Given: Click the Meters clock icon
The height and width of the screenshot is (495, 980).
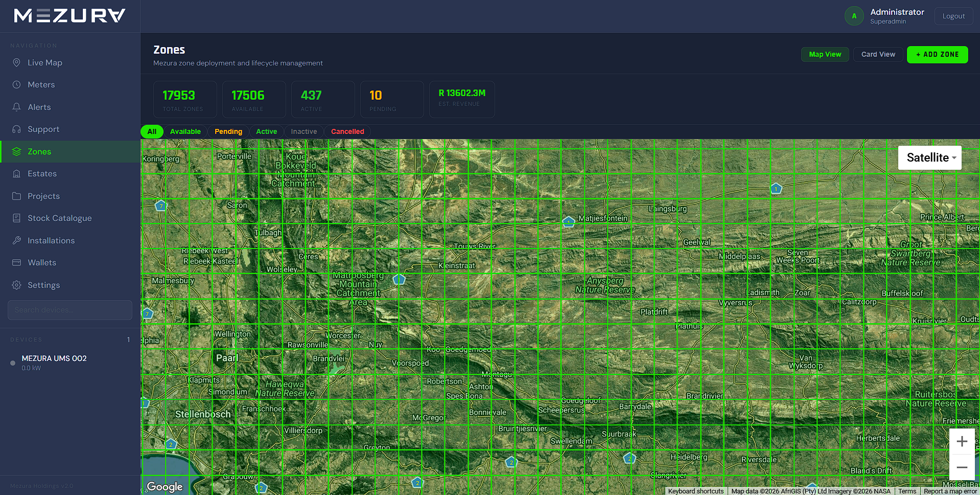Looking at the screenshot, I should pos(16,84).
